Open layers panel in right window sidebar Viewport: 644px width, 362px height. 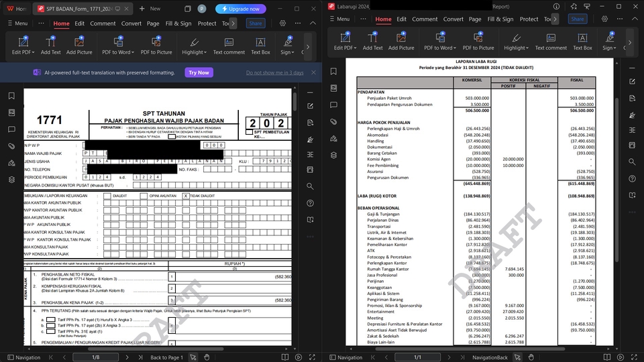coord(333,155)
